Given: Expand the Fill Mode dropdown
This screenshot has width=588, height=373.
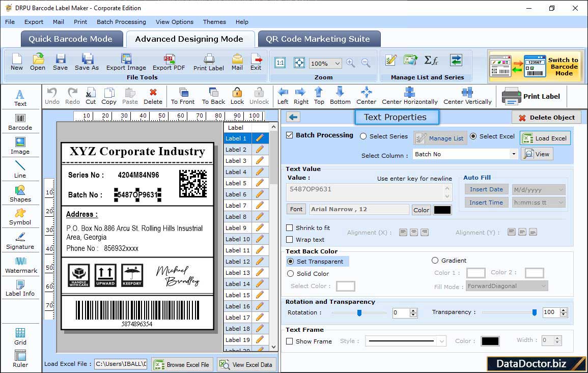Looking at the screenshot, I should pyautogui.click(x=543, y=286).
